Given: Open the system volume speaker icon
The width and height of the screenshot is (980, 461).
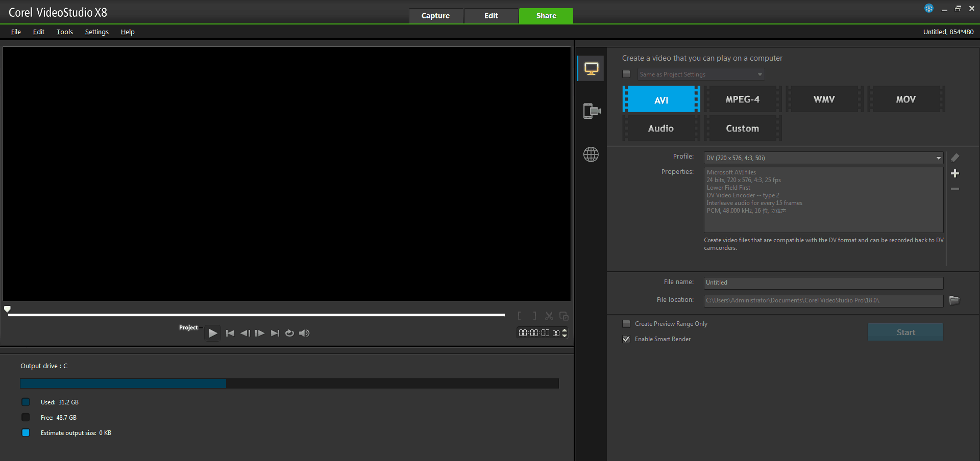Looking at the screenshot, I should (x=305, y=333).
